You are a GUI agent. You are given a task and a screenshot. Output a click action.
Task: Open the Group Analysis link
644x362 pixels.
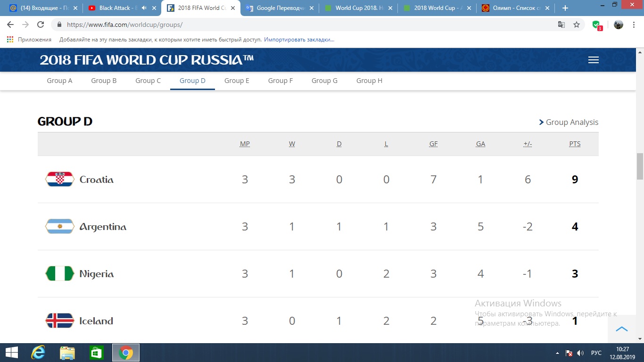[569, 122]
